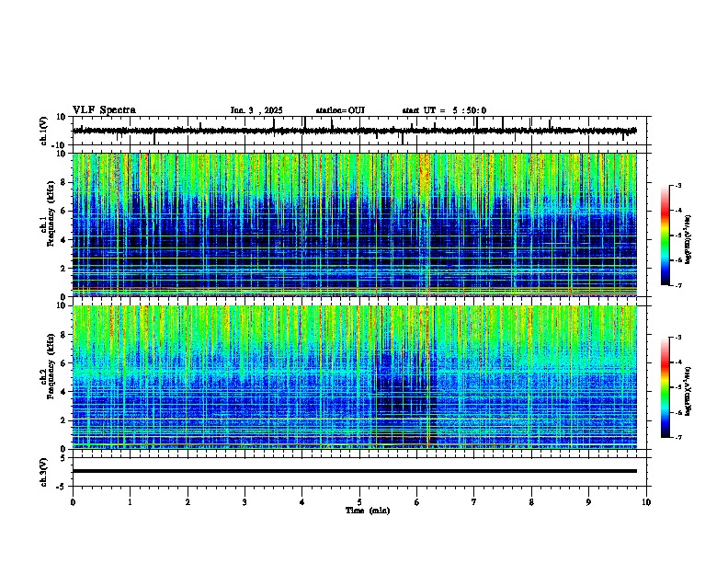The height and width of the screenshot is (563, 728).
Task: Click the 'ch.1(V)' waveform axis label
Action: pyautogui.click(x=44, y=131)
